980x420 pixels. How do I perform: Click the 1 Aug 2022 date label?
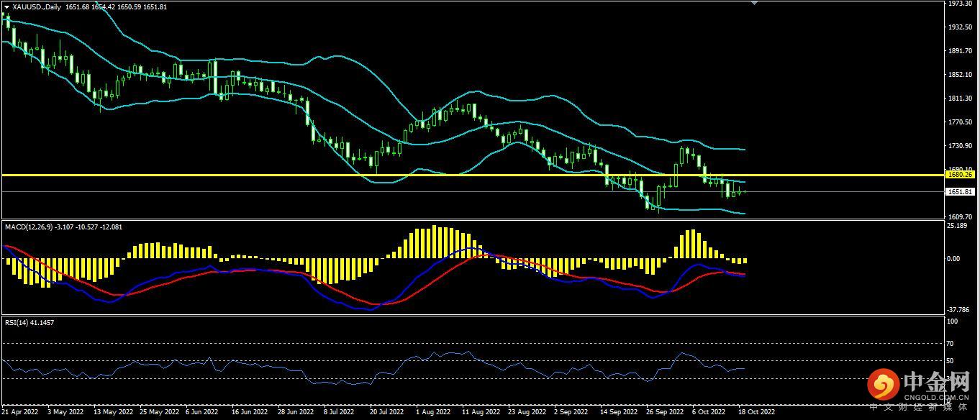(x=434, y=412)
